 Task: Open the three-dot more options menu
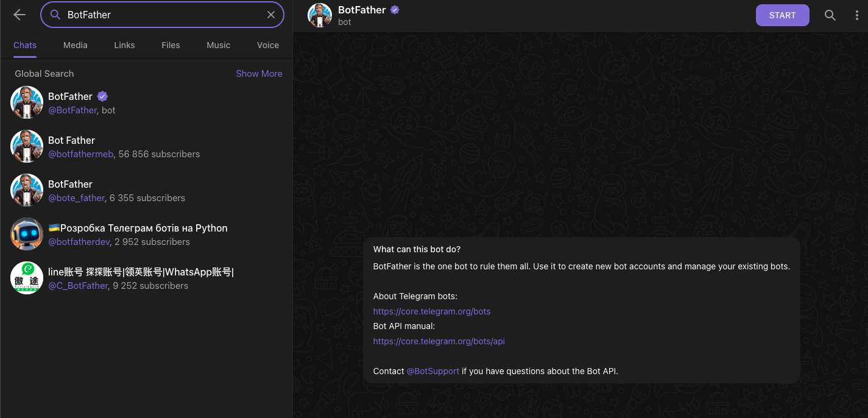tap(857, 15)
